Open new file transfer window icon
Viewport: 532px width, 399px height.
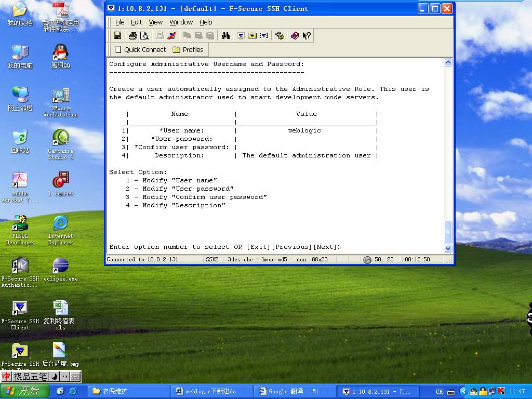click(252, 36)
